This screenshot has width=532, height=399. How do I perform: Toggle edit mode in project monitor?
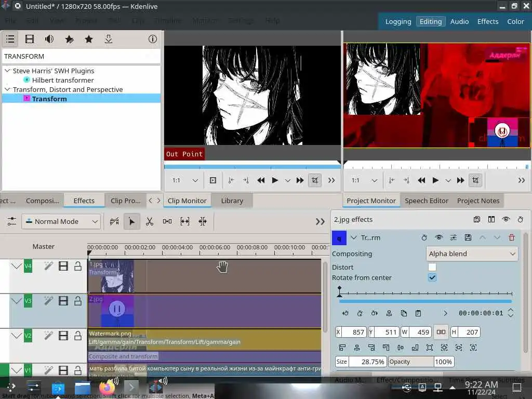tap(475, 180)
